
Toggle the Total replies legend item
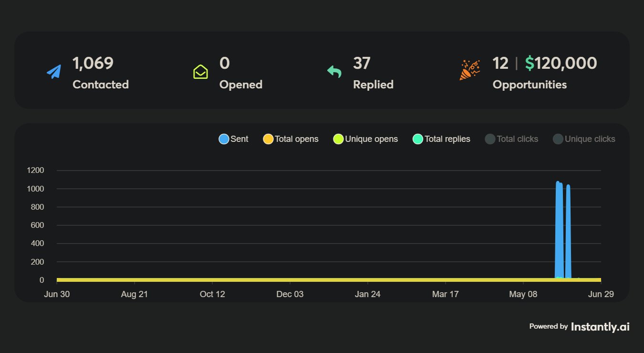pyautogui.click(x=442, y=139)
